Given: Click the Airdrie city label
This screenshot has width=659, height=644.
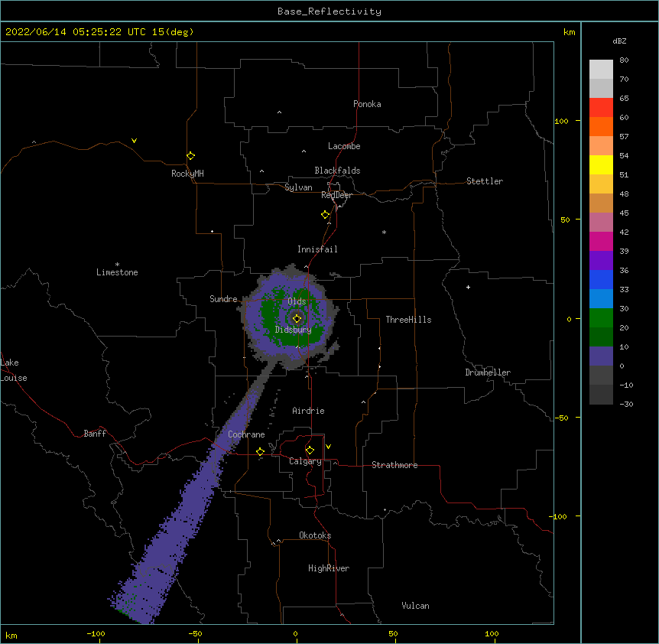Looking at the screenshot, I should coord(308,411).
